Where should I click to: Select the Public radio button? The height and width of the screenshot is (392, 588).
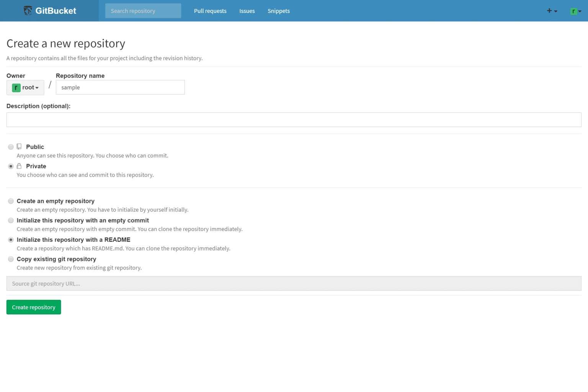pos(11,147)
